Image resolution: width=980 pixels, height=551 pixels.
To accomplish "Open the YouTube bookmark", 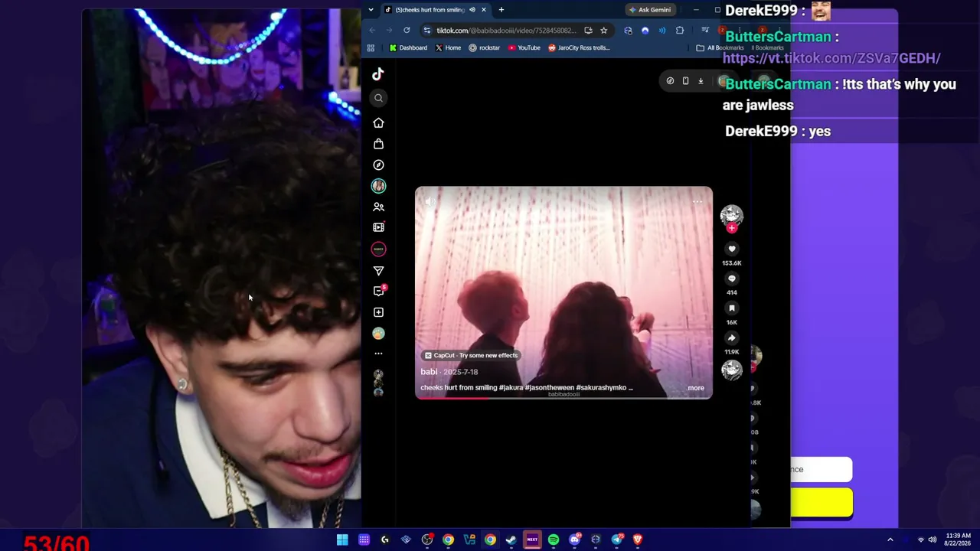I will point(524,47).
